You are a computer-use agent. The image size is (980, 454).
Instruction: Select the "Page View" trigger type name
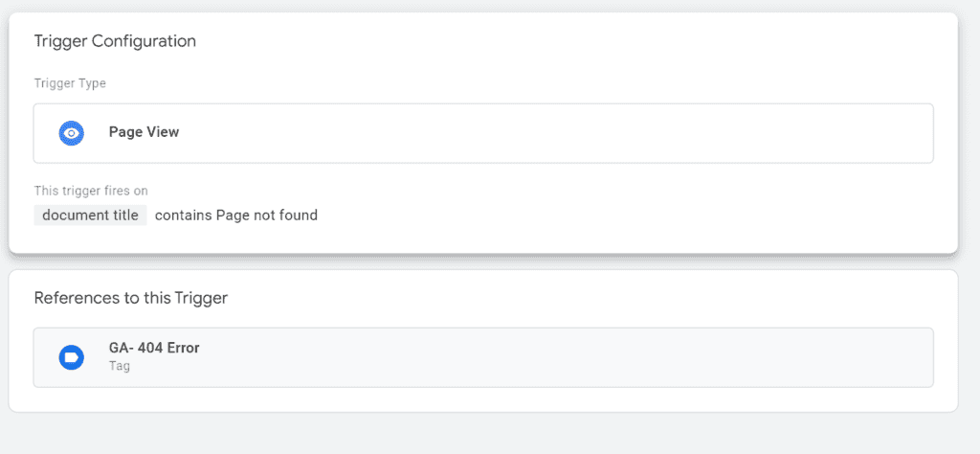(144, 132)
